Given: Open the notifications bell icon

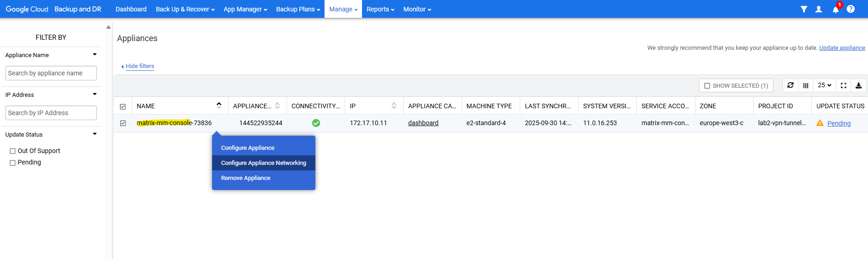Looking at the screenshot, I should (x=835, y=10).
